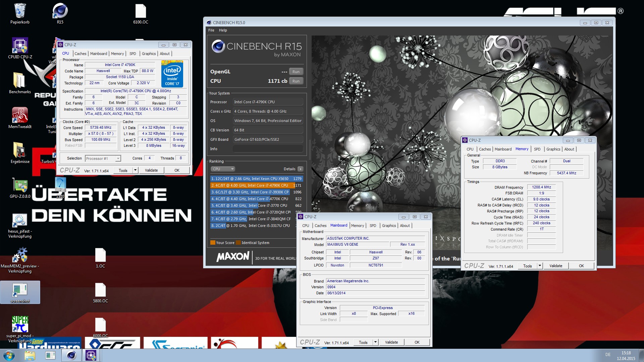Viewport: 644px width, 362px height.
Task: Click DRAM Frequency value 1208.4 MHz
Action: click(541, 187)
